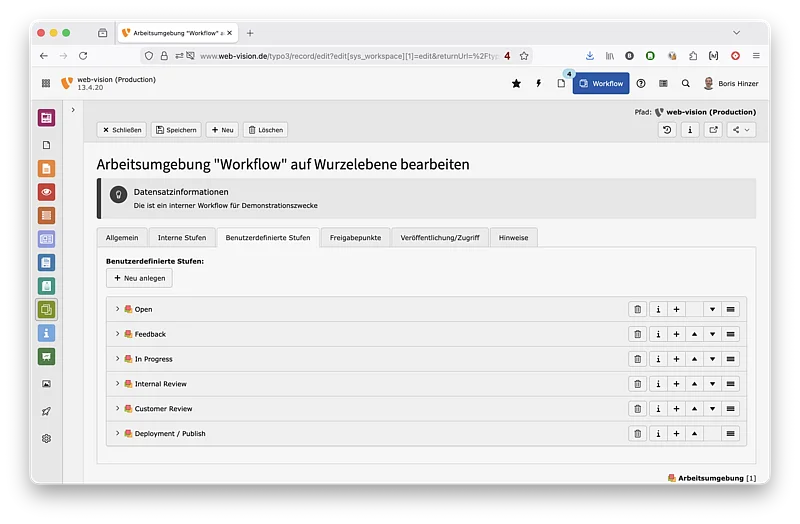Click the Arbeitsumgebung [1] footer label

(x=712, y=478)
